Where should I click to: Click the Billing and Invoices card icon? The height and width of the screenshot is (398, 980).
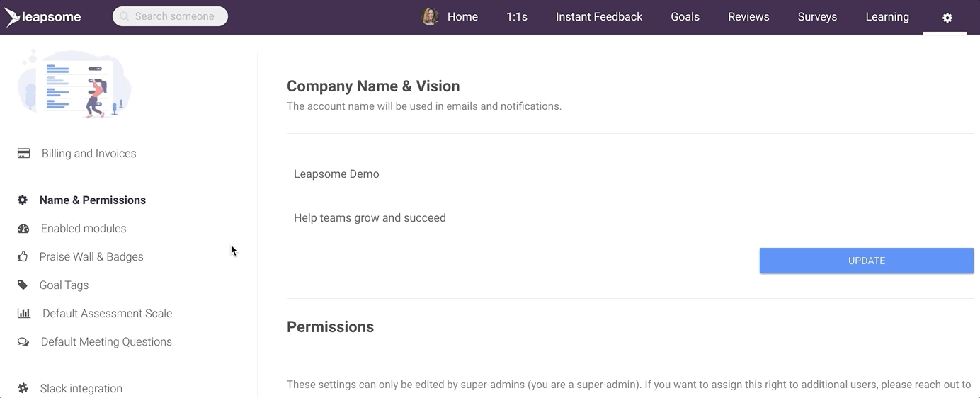[24, 153]
